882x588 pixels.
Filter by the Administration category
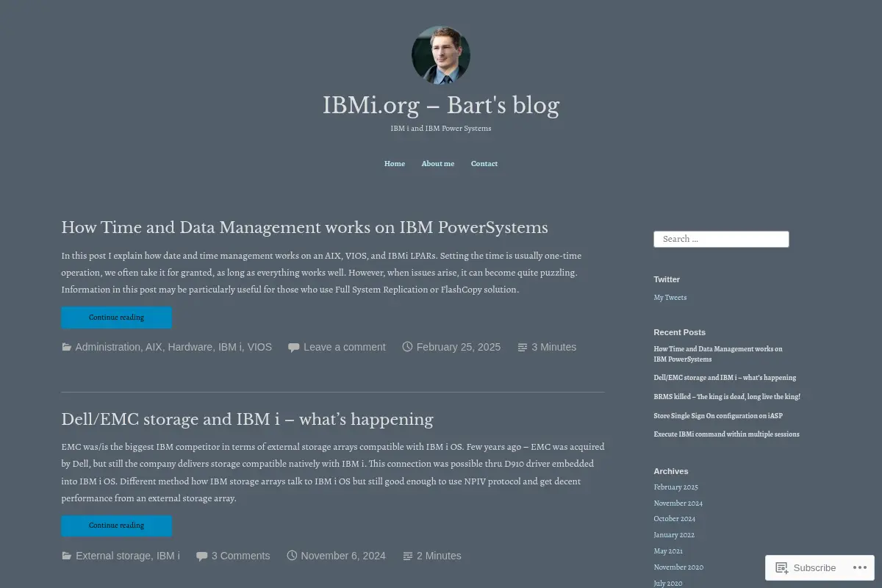[107, 347]
